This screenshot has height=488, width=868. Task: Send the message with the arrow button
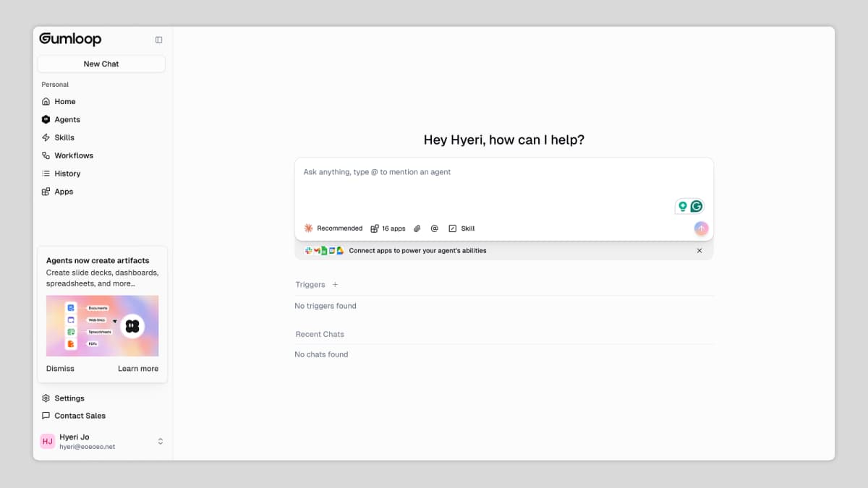click(701, 228)
